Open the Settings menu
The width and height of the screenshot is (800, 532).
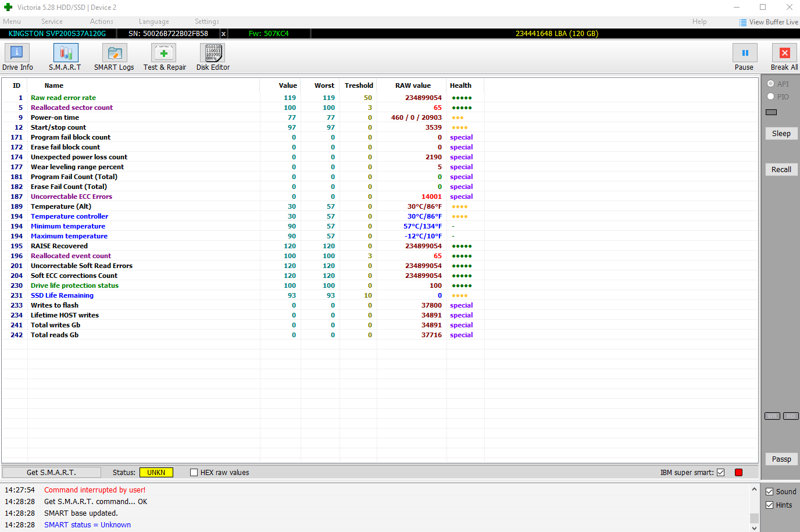click(x=207, y=22)
